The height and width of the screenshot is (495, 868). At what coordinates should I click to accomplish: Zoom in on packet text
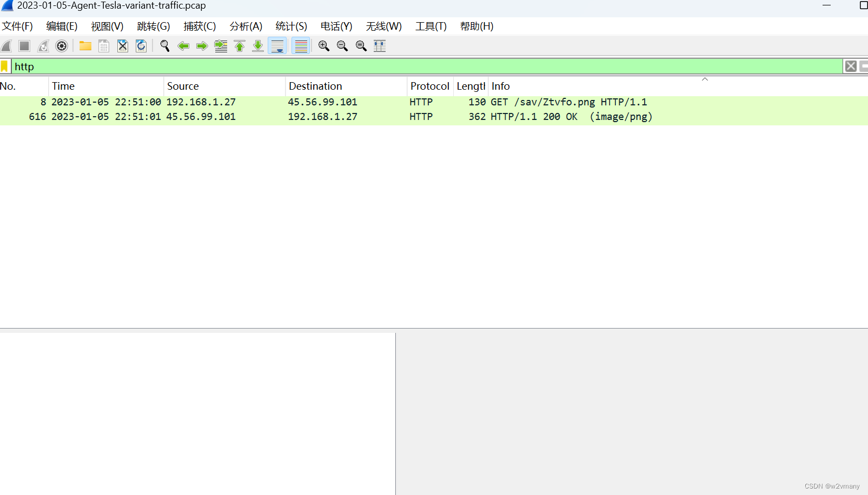coord(324,46)
